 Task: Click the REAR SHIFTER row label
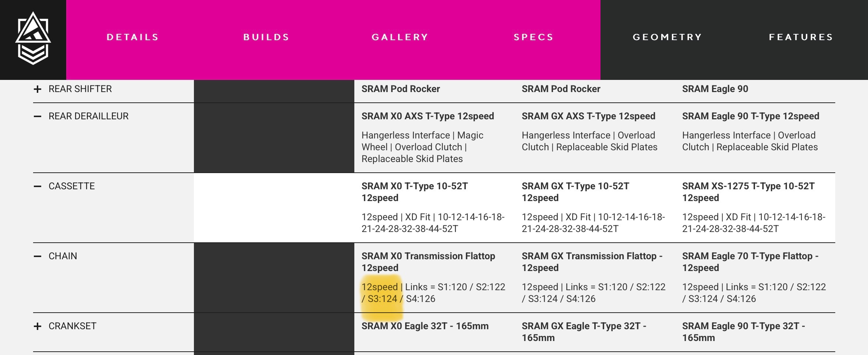[x=80, y=89]
